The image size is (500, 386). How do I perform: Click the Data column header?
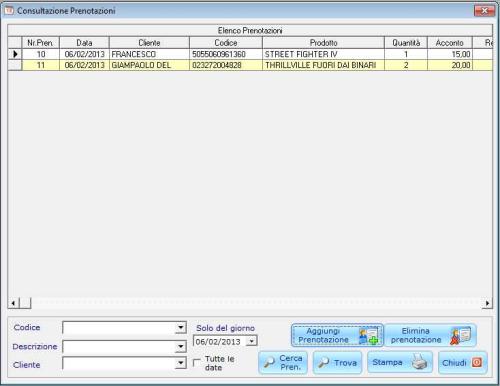click(x=84, y=43)
